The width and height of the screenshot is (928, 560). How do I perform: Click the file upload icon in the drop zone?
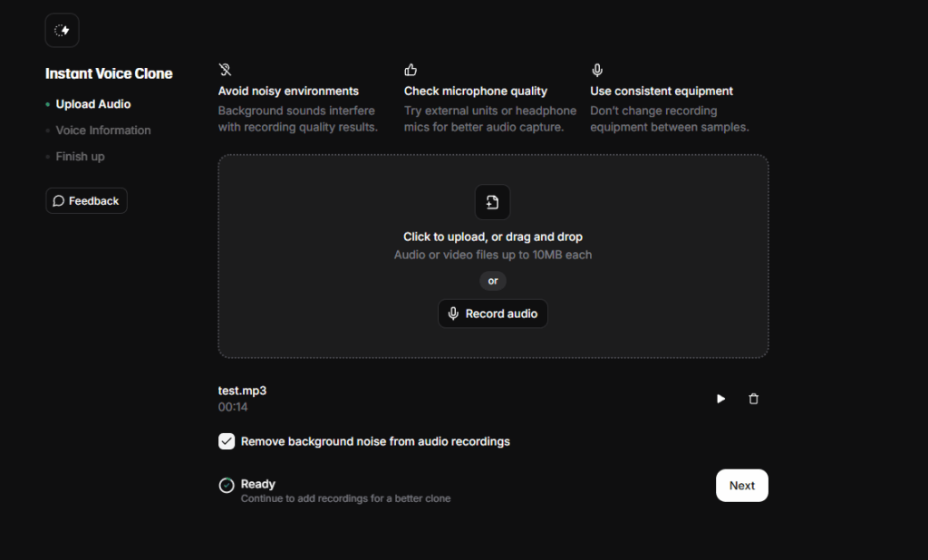pyautogui.click(x=492, y=202)
